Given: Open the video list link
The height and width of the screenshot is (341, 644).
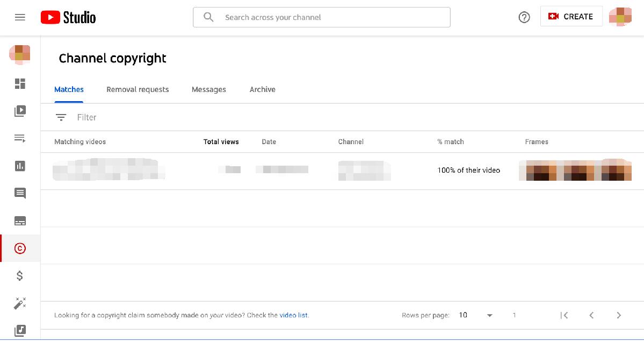Looking at the screenshot, I should click(x=294, y=315).
